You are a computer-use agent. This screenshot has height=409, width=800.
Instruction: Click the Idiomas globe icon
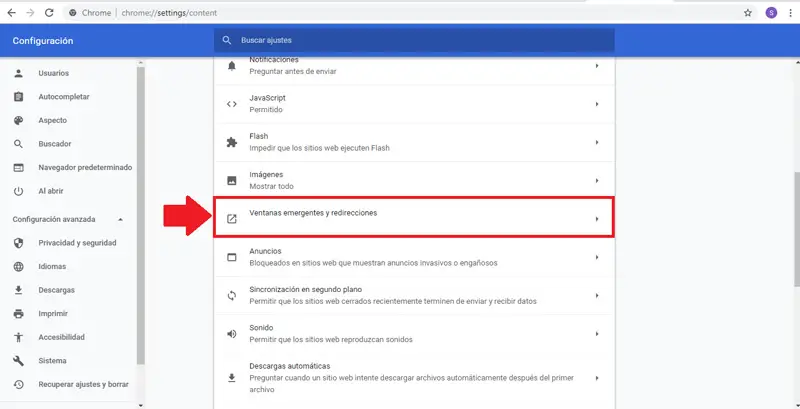[x=18, y=266]
